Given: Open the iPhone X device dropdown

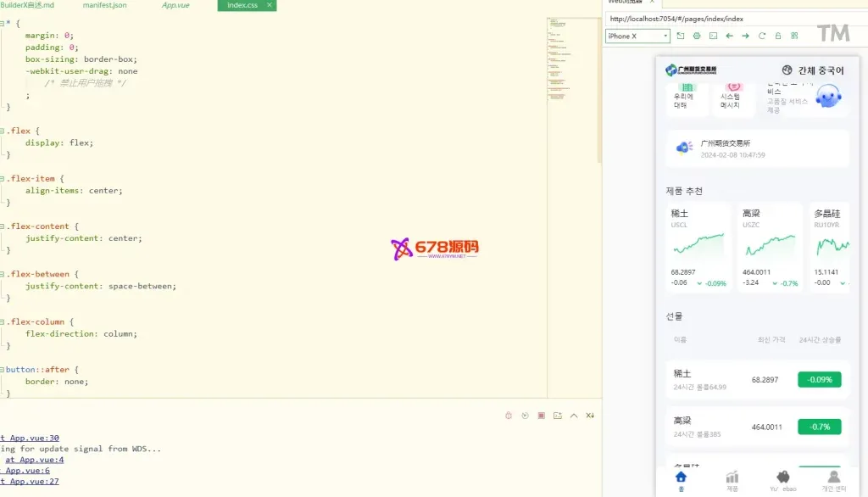Looking at the screenshot, I should [637, 36].
